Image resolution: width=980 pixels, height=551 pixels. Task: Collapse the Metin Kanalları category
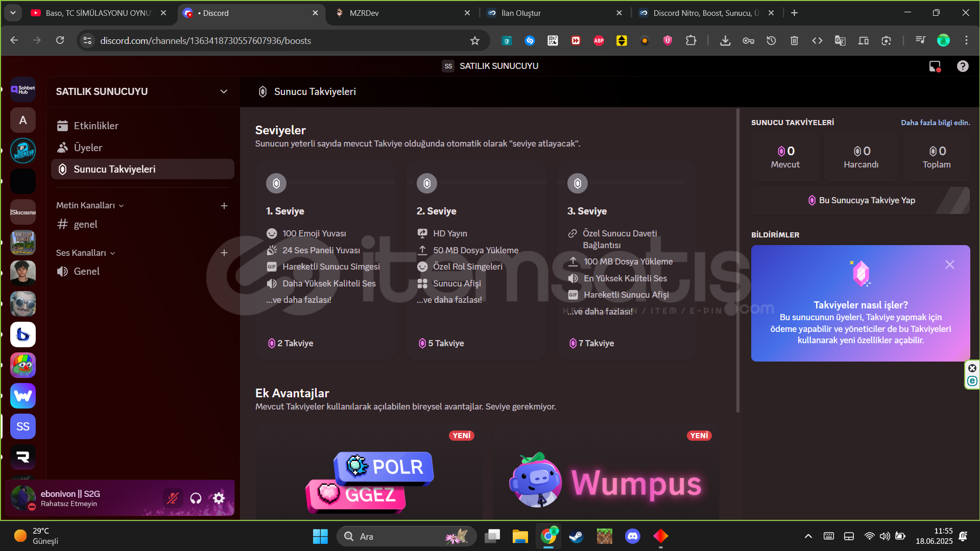pos(90,205)
